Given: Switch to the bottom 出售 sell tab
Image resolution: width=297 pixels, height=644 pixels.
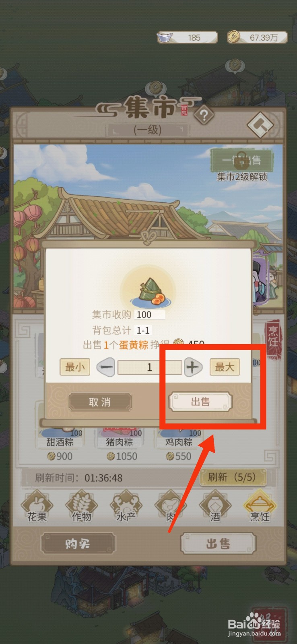Looking at the screenshot, I should tap(219, 544).
